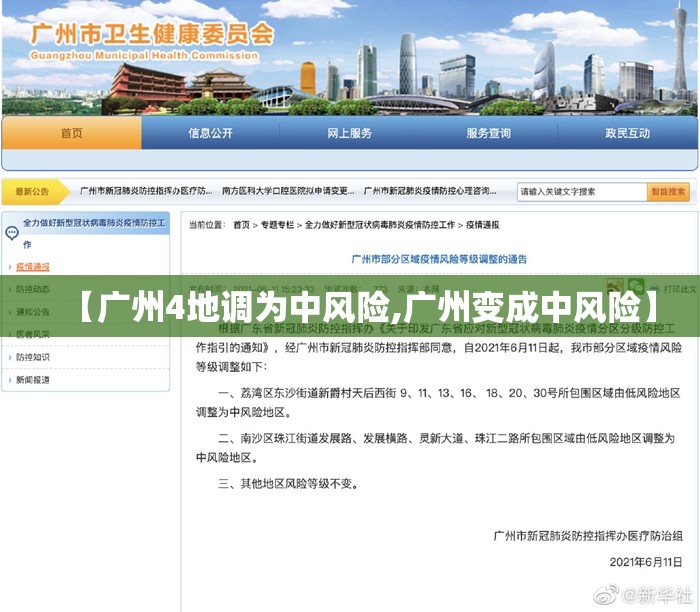Image resolution: width=700 pixels, height=612 pixels.
Task: Go to the 服务查询 tab
Action: click(488, 133)
